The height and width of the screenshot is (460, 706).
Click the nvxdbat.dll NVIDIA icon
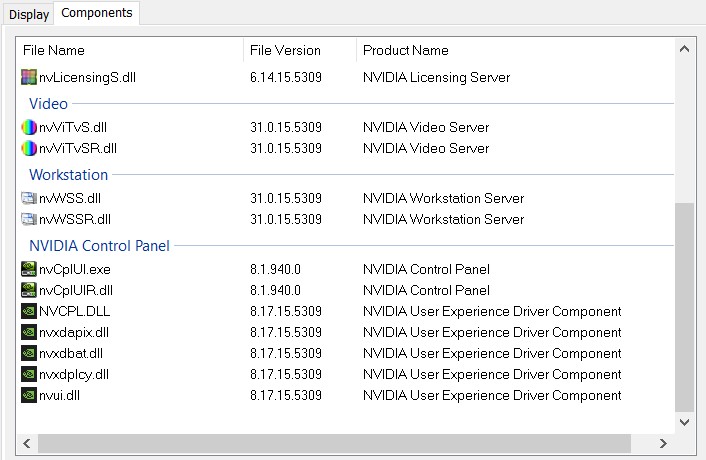coord(29,353)
